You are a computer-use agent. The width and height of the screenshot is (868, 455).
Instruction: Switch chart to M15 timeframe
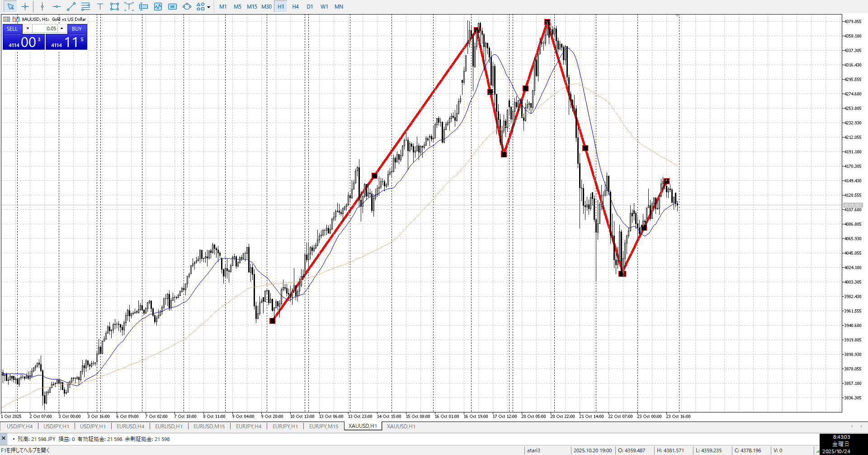(x=252, y=7)
